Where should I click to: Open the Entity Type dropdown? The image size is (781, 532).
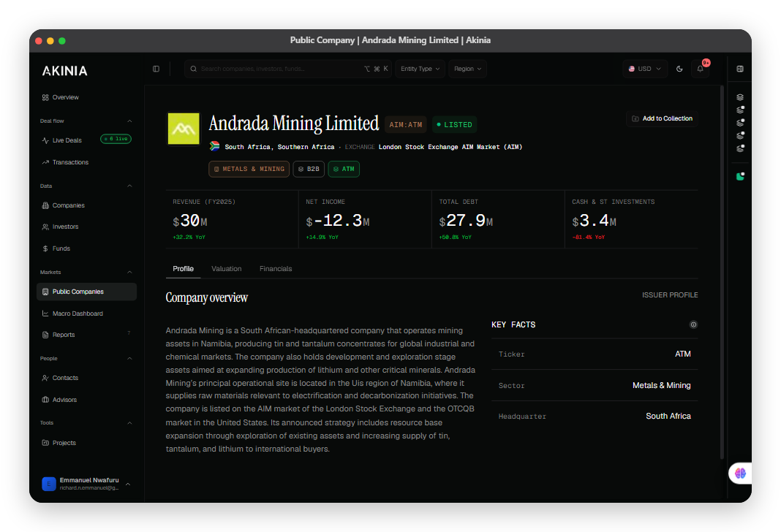[x=420, y=69]
